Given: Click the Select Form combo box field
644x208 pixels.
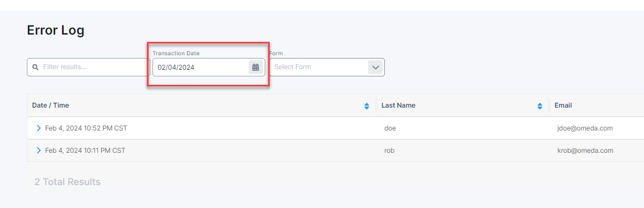Looking at the screenshot, I should tap(327, 67).
